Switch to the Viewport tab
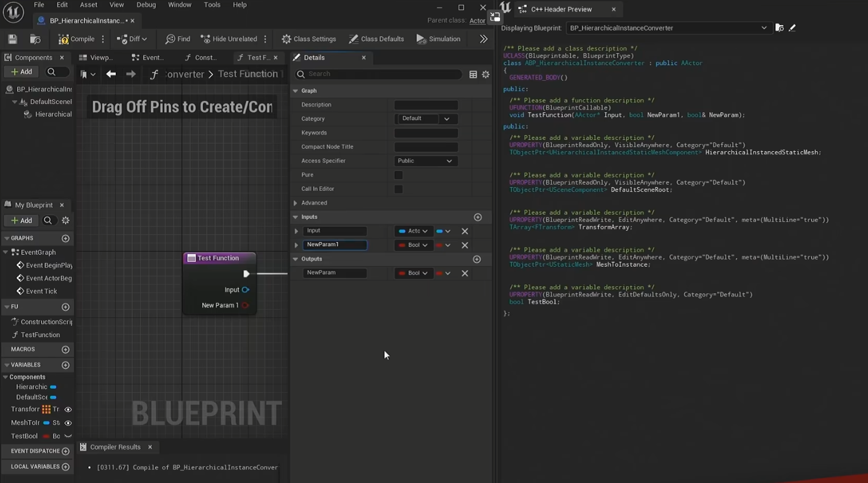Screen dimensions: 868x483 tap(97, 57)
